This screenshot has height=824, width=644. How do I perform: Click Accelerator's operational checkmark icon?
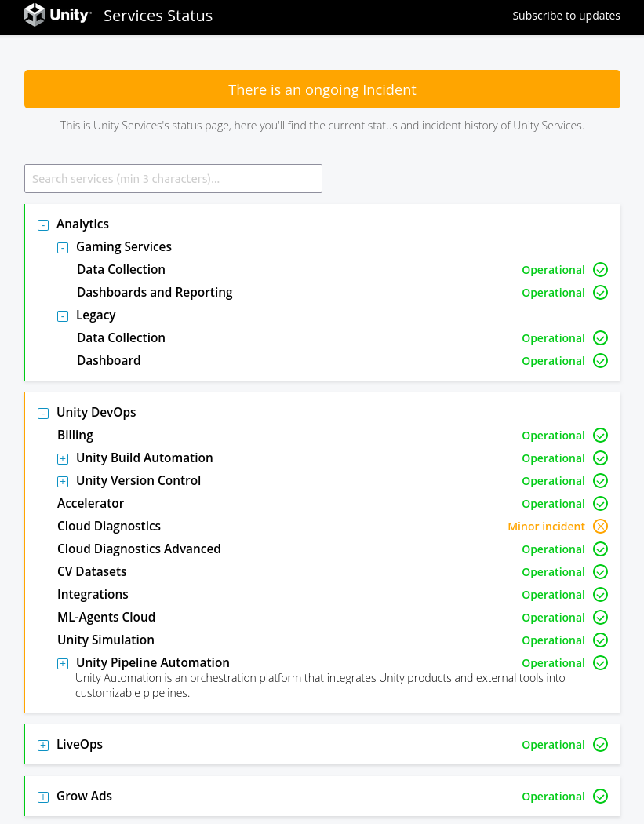coord(600,504)
